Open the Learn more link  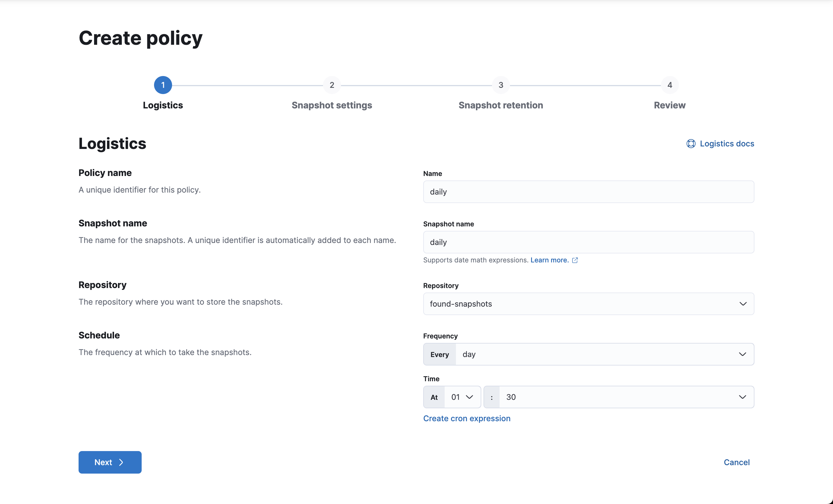pos(549,260)
